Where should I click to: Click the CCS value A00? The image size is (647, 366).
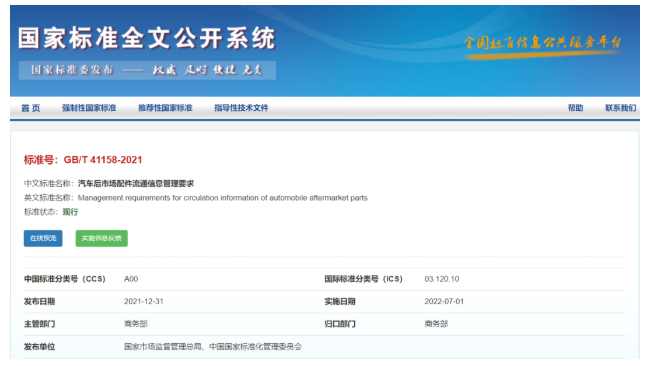[131, 279]
